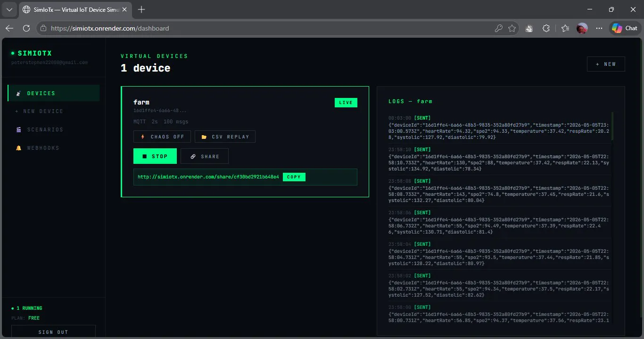Refresh the dashboard page
The height and width of the screenshot is (339, 644).
pos(26,28)
